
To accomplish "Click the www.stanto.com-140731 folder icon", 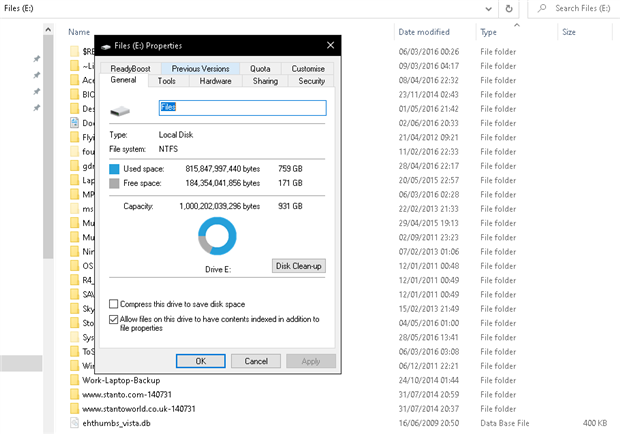I will (x=74, y=395).
